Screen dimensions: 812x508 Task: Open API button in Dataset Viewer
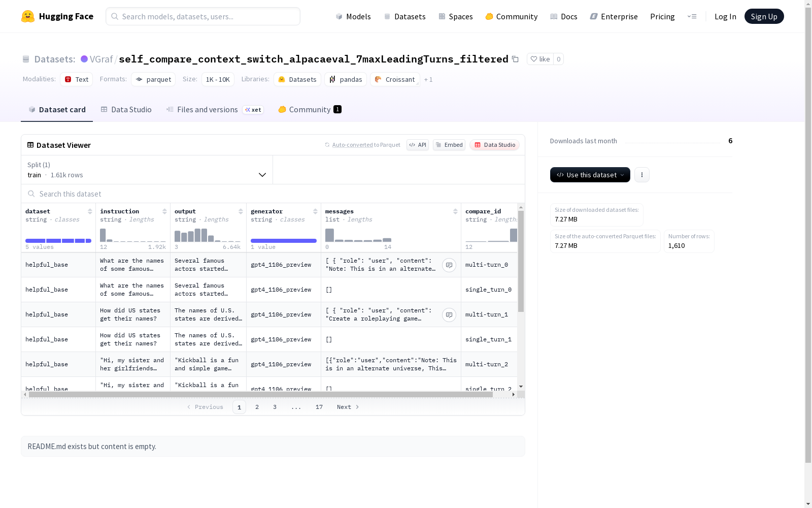pyautogui.click(x=418, y=145)
